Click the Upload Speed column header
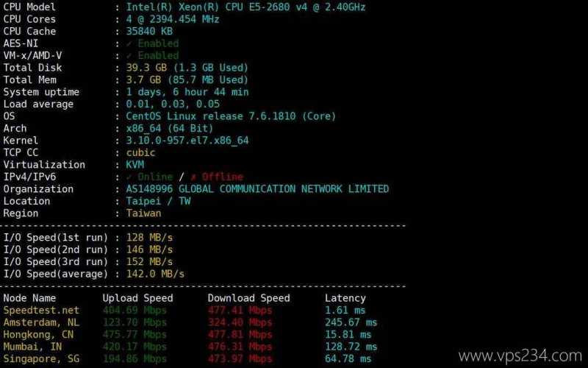The width and height of the screenshot is (588, 368). pyautogui.click(x=137, y=298)
